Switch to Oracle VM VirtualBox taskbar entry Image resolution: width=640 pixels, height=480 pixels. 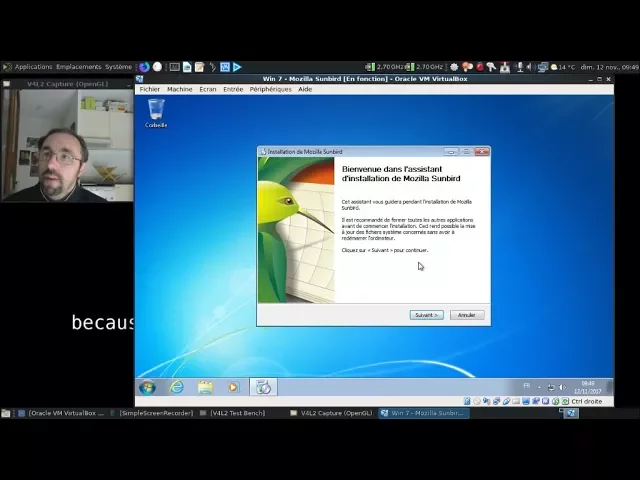click(61, 413)
